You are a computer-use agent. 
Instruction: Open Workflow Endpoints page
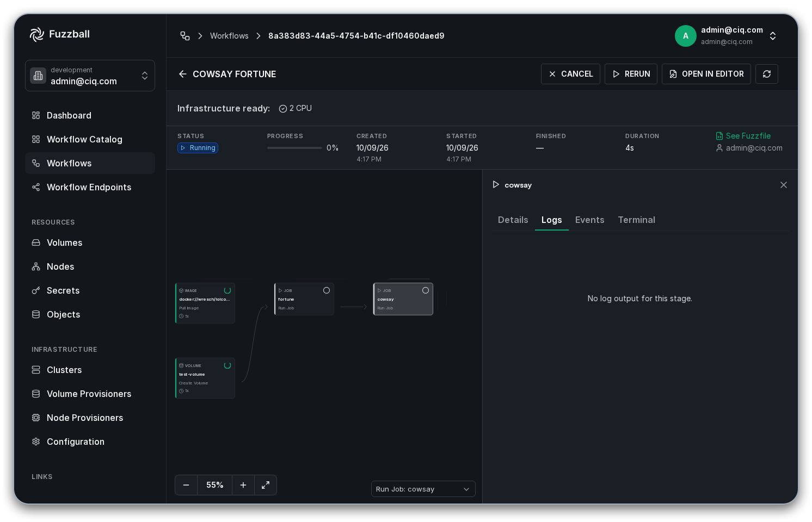pos(90,187)
